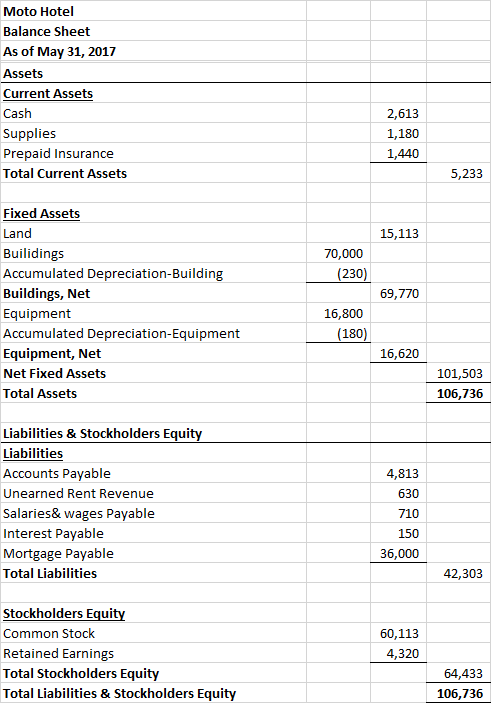
Task: Select the 'Builidings' label cell
Action: tap(34, 254)
